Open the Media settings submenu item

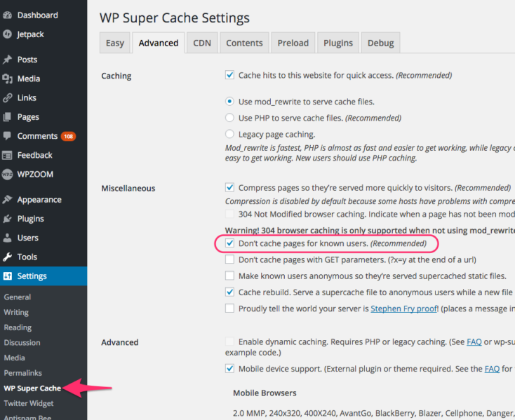click(15, 358)
